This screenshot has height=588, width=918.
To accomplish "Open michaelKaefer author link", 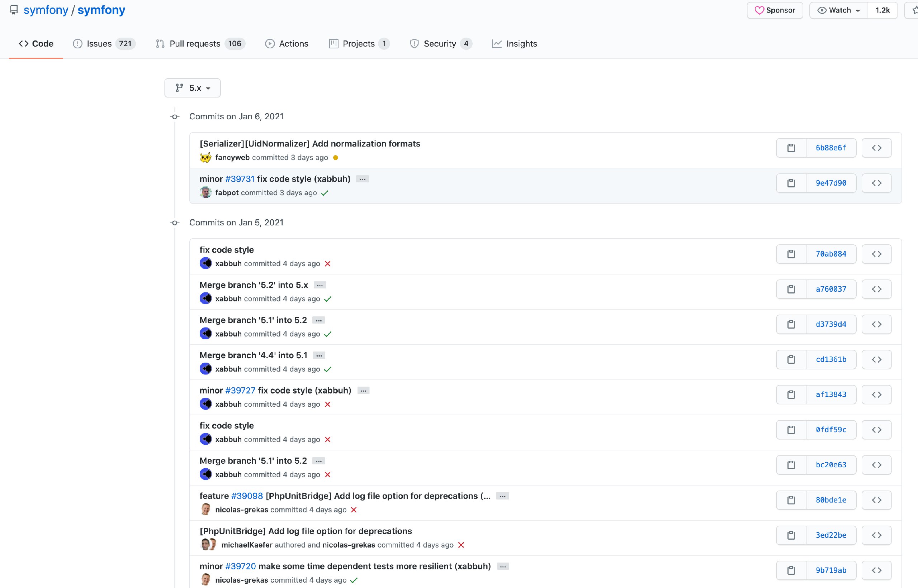I will point(247,545).
